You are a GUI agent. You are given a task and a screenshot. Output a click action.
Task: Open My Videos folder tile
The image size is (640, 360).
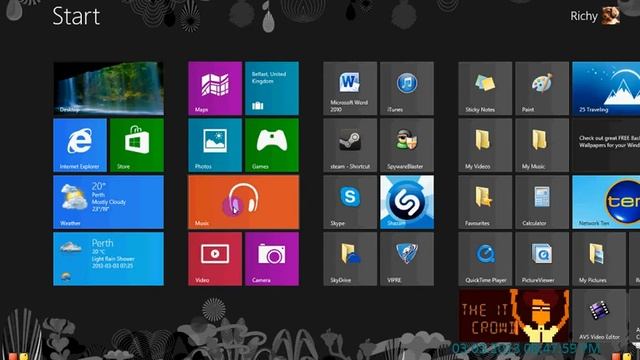coord(485,145)
